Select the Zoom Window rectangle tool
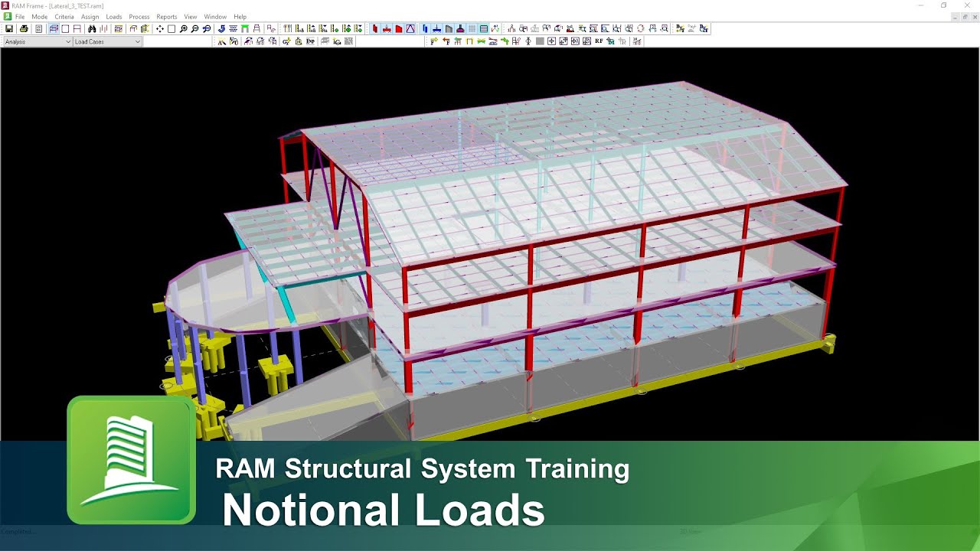 (171, 28)
